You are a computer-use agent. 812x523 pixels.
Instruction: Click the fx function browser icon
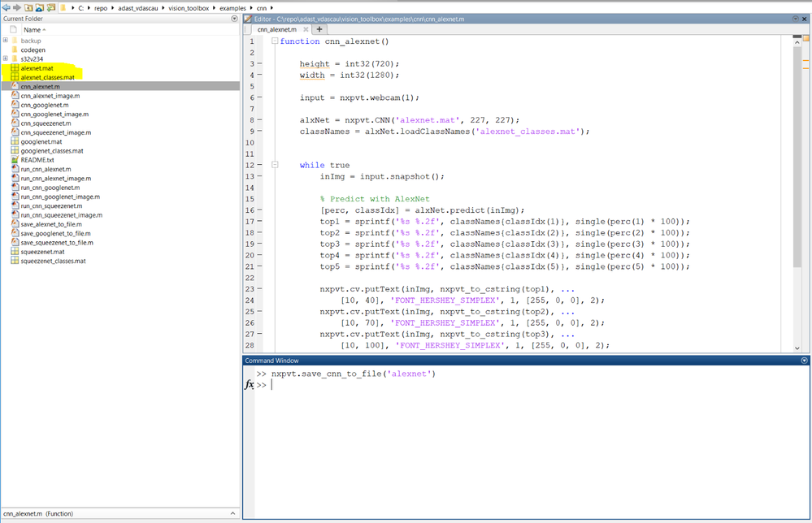[249, 384]
